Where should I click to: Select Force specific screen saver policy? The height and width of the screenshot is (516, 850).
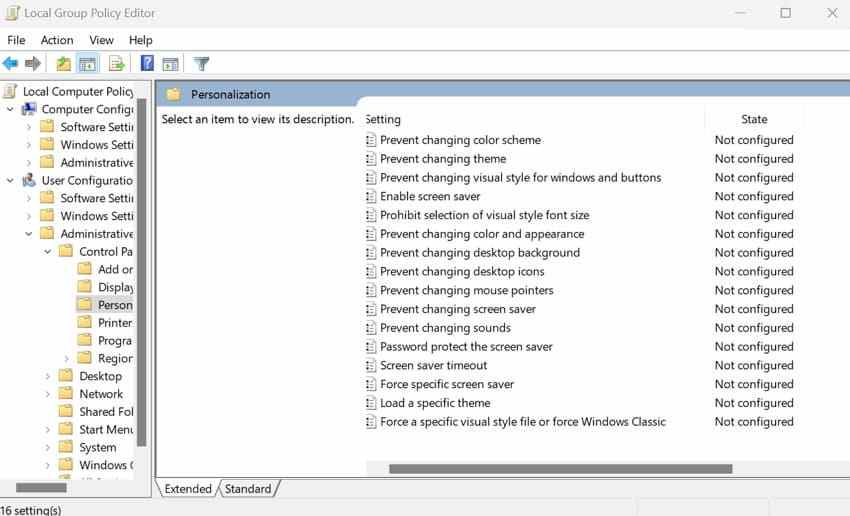tap(447, 384)
